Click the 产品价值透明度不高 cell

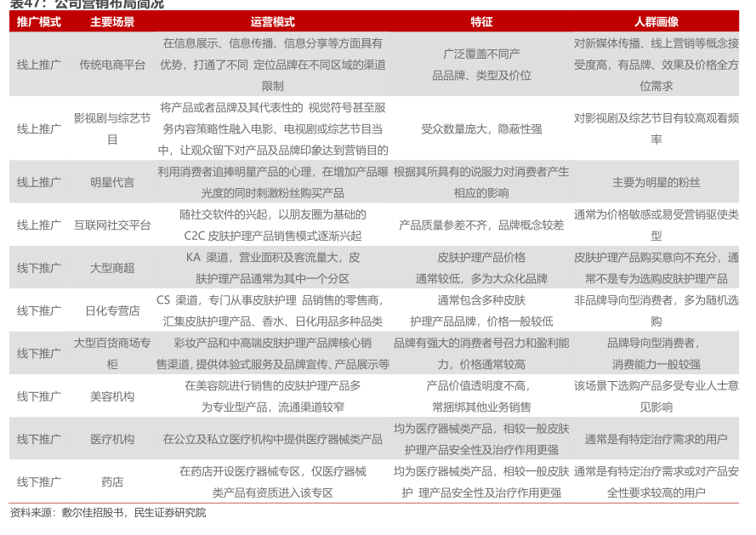tap(481, 396)
